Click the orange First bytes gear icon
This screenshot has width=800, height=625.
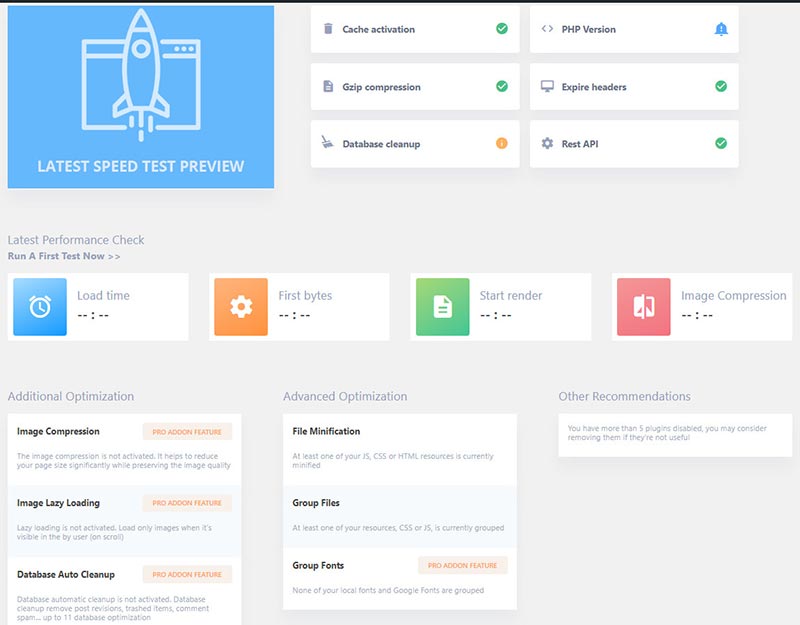(x=241, y=307)
